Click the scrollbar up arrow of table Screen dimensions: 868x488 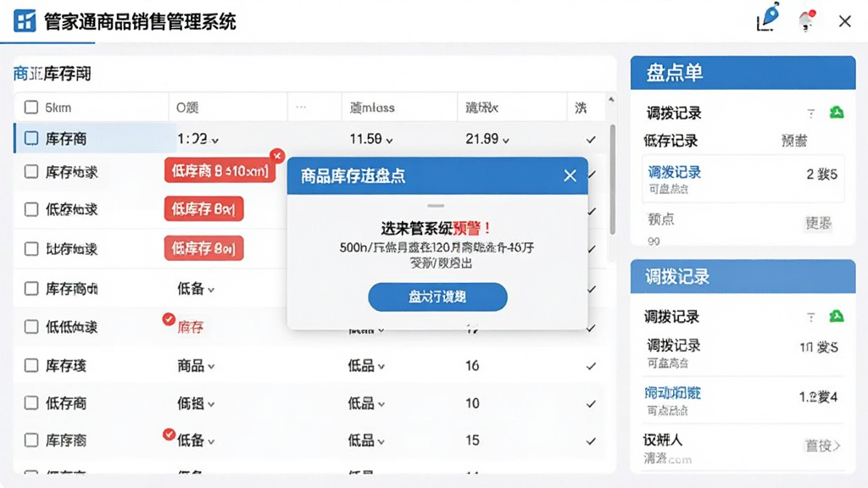click(x=611, y=100)
